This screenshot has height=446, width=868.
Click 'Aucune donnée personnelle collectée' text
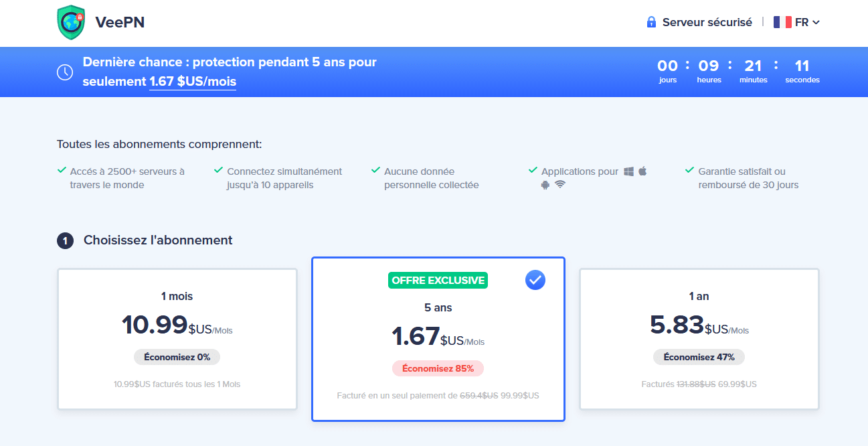click(x=432, y=178)
